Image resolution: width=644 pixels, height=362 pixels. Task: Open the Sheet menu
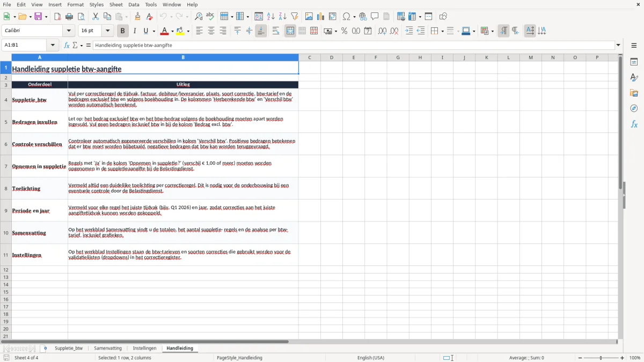click(116, 4)
